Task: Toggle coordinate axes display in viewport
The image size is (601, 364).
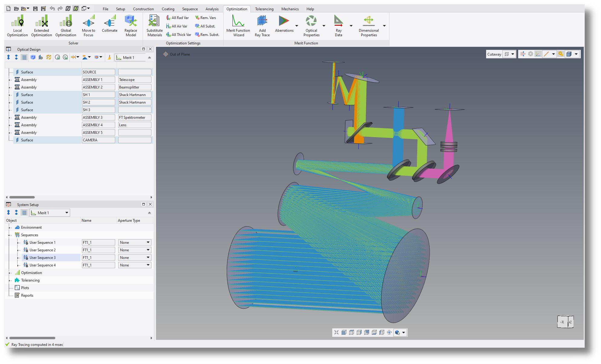Action: click(538, 54)
